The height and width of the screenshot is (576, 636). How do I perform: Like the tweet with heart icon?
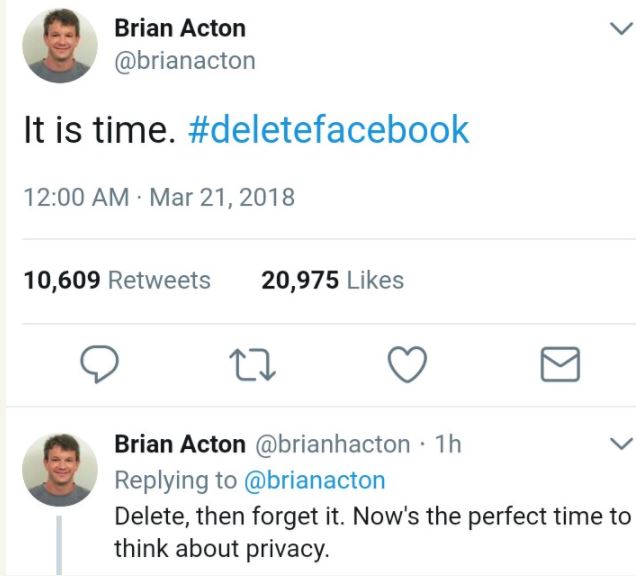[407, 365]
